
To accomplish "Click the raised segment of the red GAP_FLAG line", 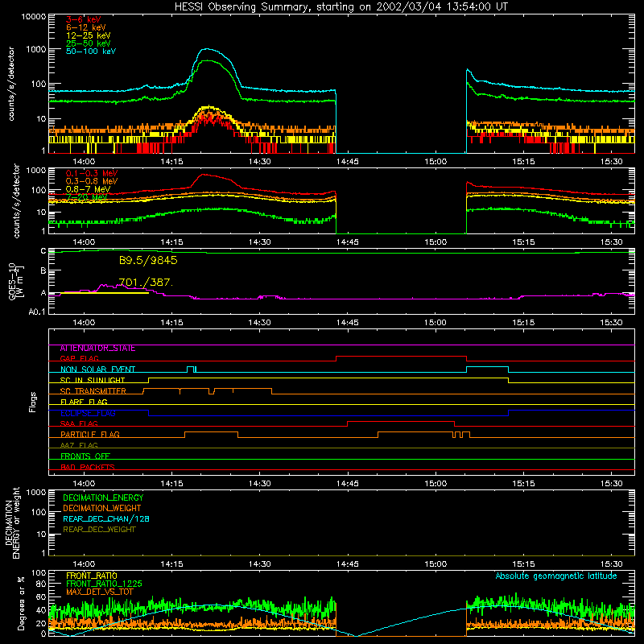I will pos(401,357).
